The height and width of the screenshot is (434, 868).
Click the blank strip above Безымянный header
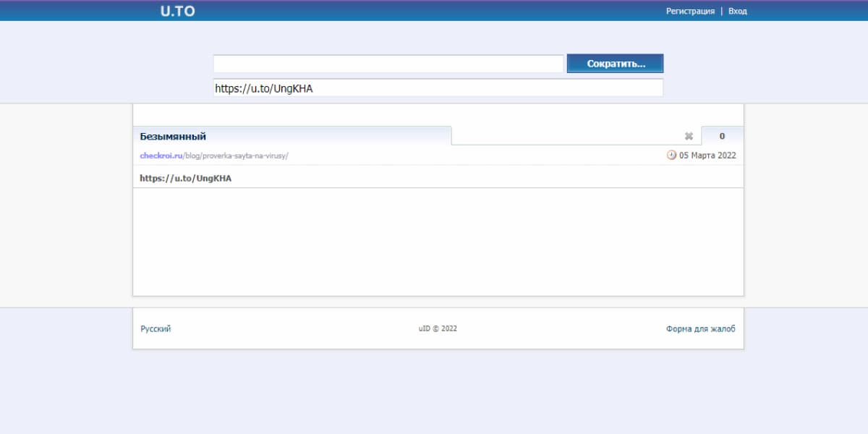tap(438, 114)
